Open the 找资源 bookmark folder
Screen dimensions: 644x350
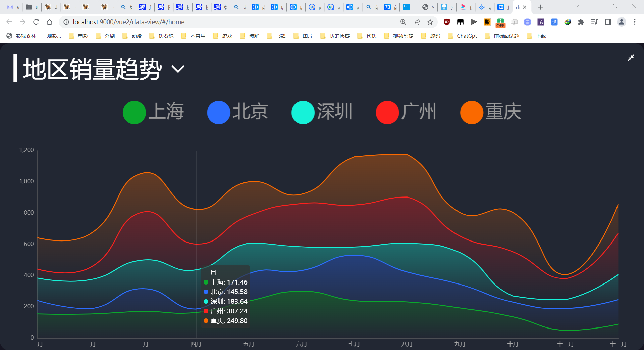pyautogui.click(x=161, y=36)
